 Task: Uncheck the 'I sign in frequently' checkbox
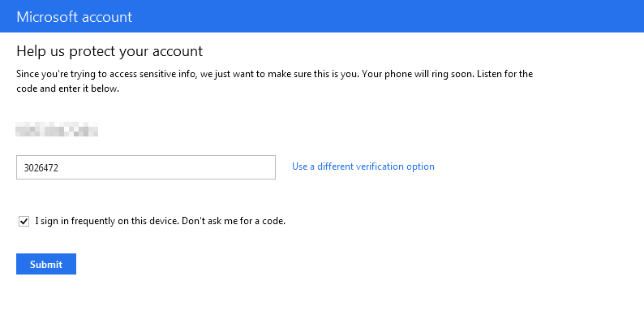point(24,220)
